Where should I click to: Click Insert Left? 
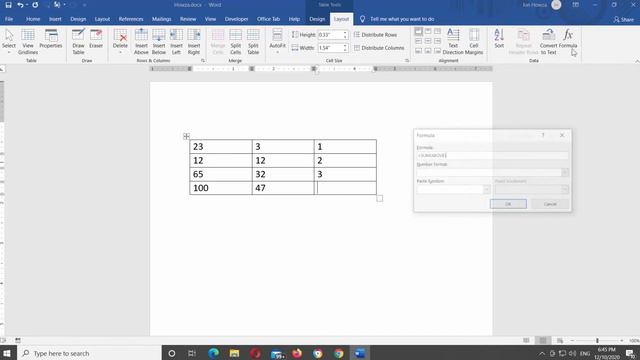point(176,42)
